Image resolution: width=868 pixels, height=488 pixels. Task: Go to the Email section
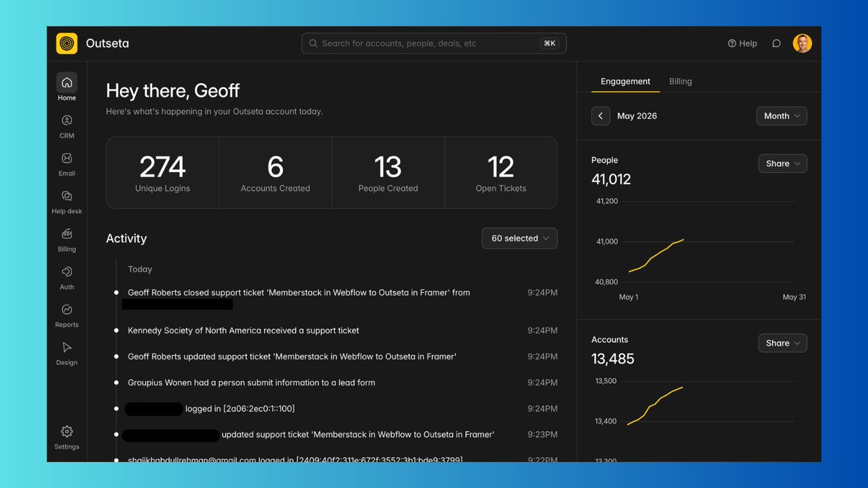coord(67,163)
